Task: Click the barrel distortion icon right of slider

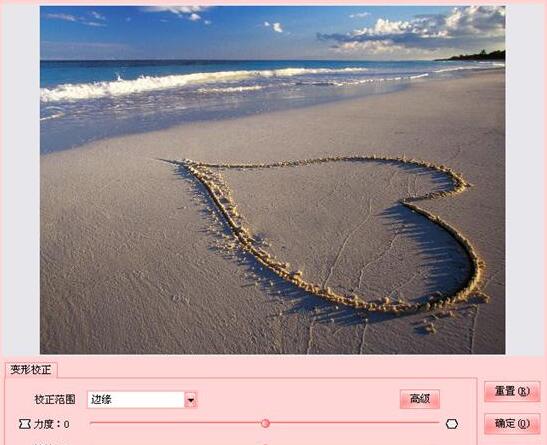Action: coord(452,424)
